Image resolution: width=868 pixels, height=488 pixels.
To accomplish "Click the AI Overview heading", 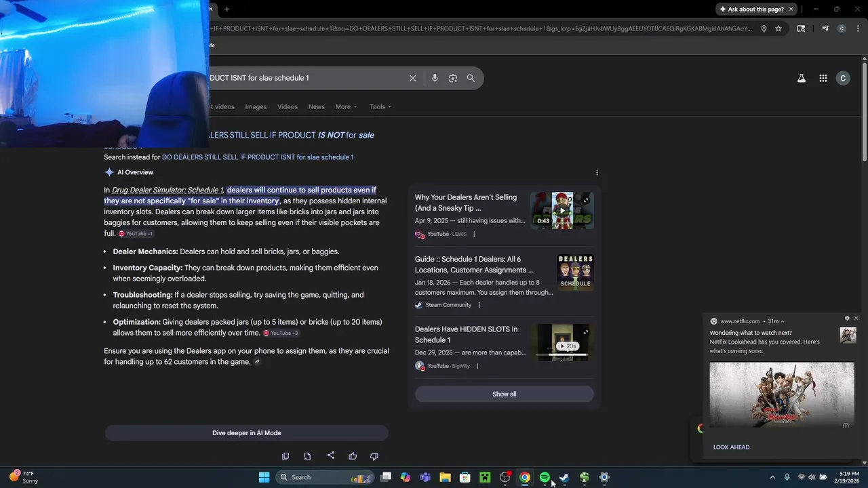I will [135, 173].
